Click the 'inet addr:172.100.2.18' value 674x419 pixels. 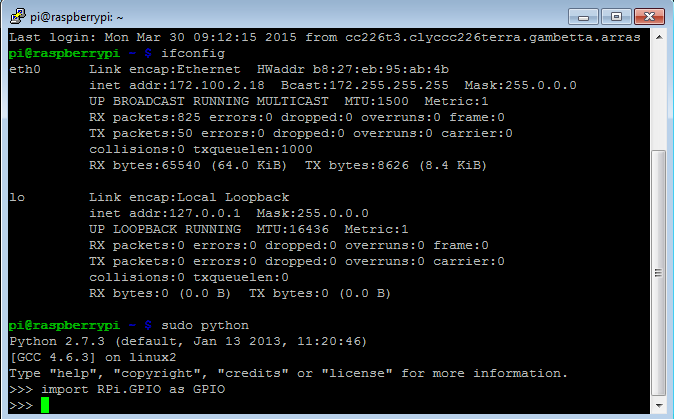177,85
